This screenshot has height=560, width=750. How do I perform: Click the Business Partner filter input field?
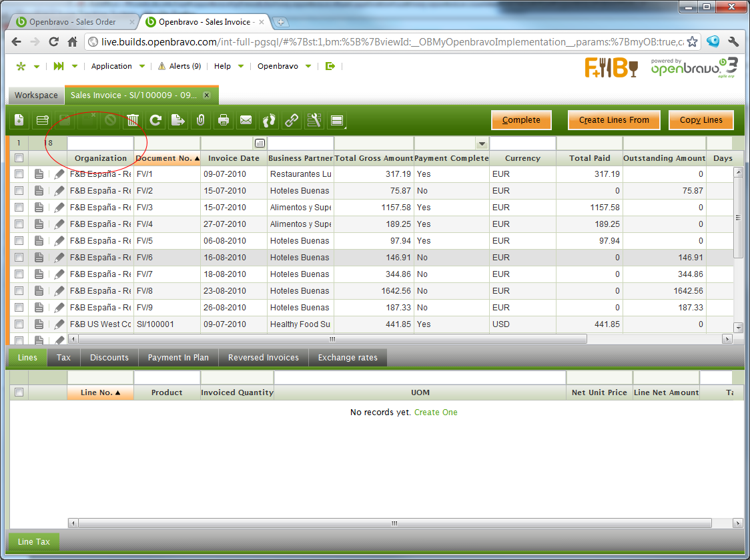pyautogui.click(x=300, y=143)
